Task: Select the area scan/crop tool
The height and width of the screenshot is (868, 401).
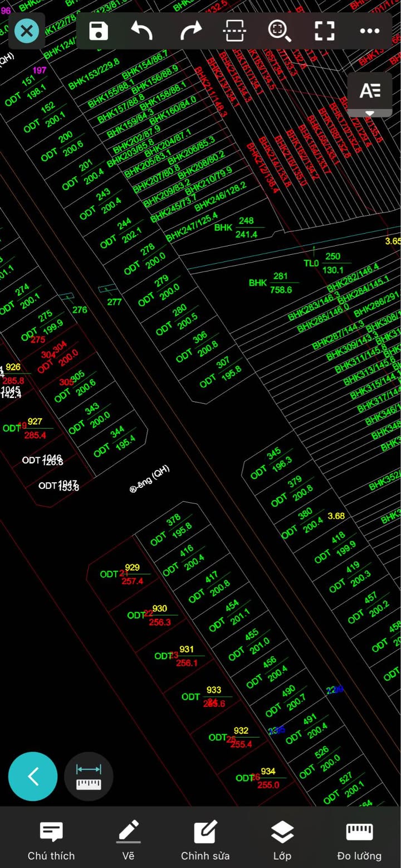Action: (x=234, y=31)
